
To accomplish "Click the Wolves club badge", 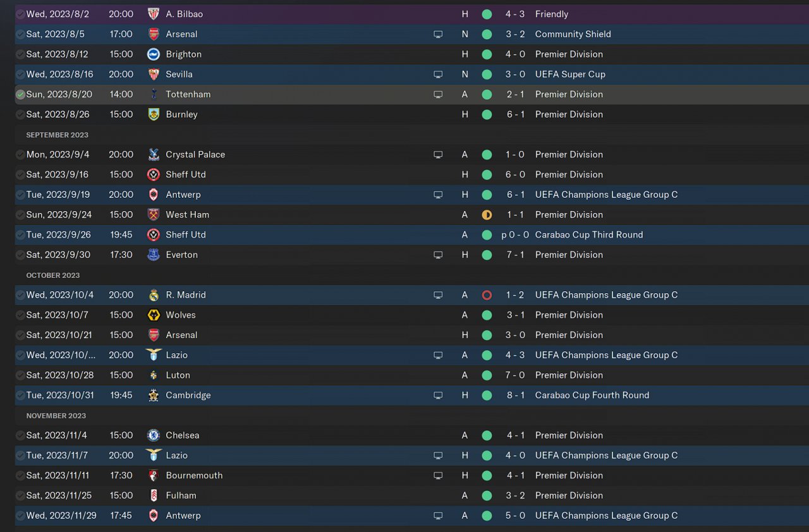I will click(x=154, y=315).
